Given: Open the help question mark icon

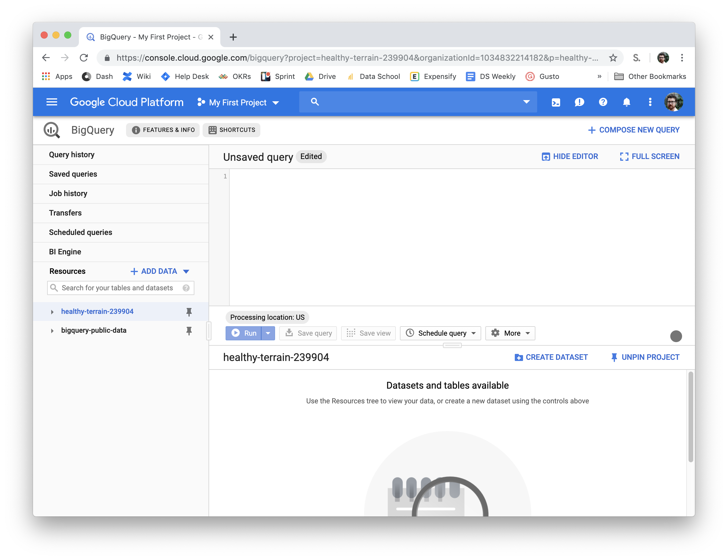Looking at the screenshot, I should coord(603,102).
